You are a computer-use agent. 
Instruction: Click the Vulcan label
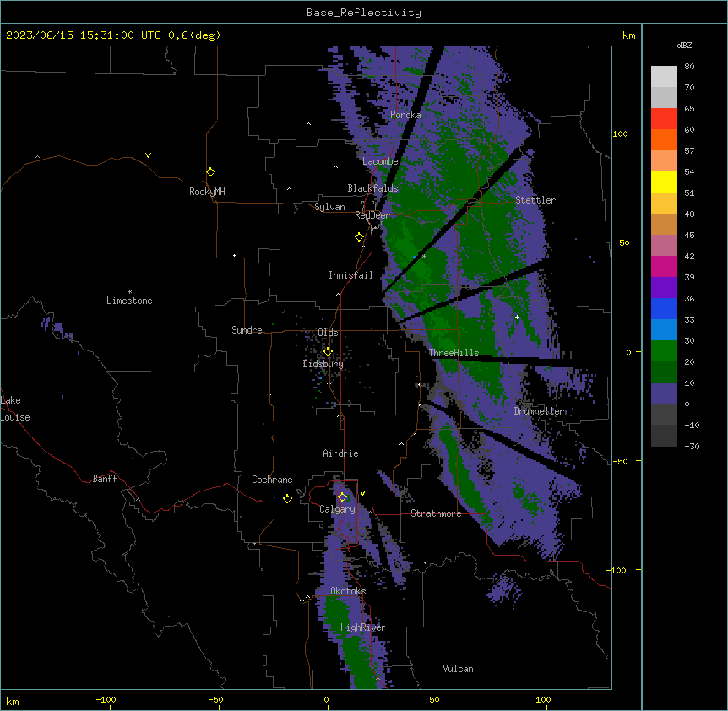point(459,669)
